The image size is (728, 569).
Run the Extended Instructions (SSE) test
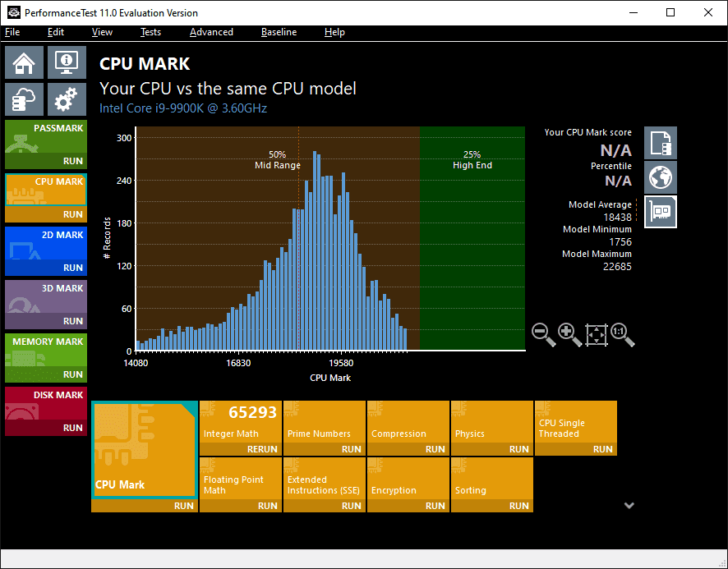[x=324, y=506]
